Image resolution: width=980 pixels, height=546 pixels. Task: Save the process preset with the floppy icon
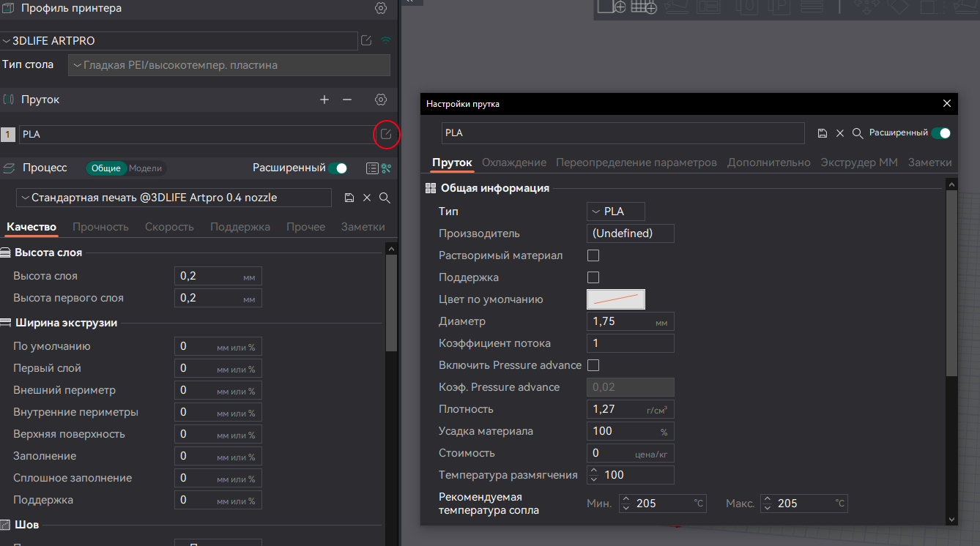(x=349, y=198)
